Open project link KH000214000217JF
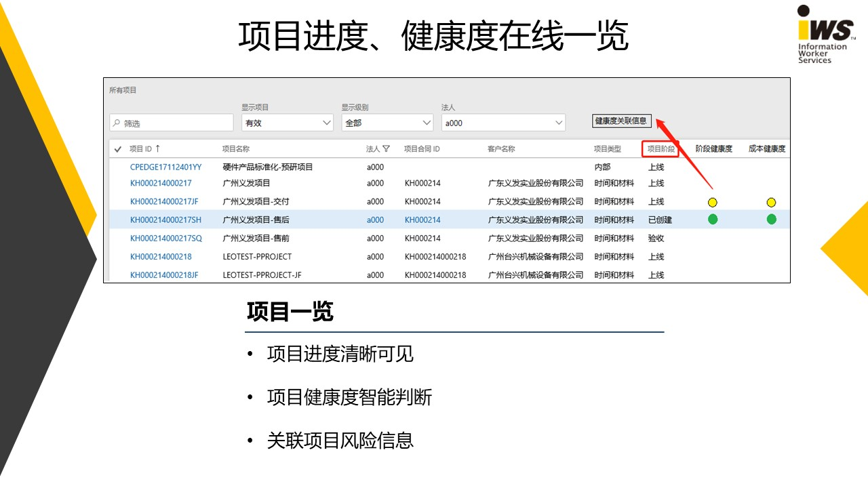 coord(164,201)
